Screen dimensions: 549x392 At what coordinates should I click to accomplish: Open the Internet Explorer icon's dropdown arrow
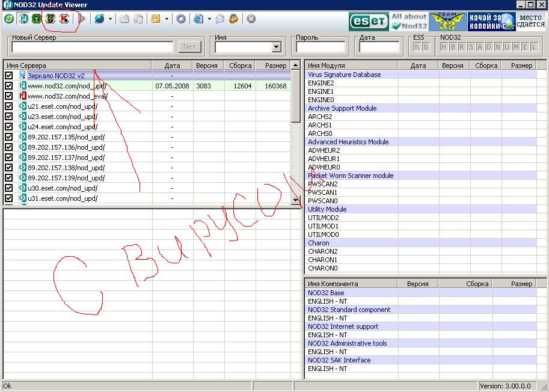click(x=209, y=19)
